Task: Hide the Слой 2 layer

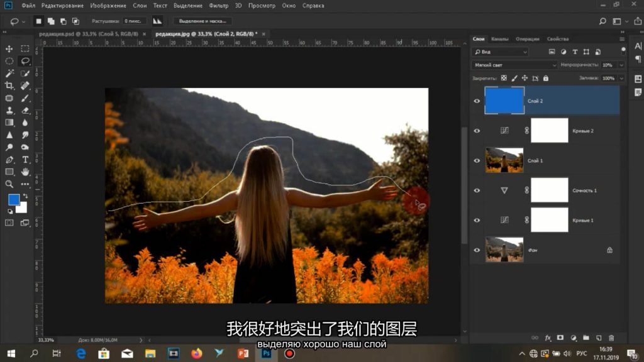Action: click(477, 101)
